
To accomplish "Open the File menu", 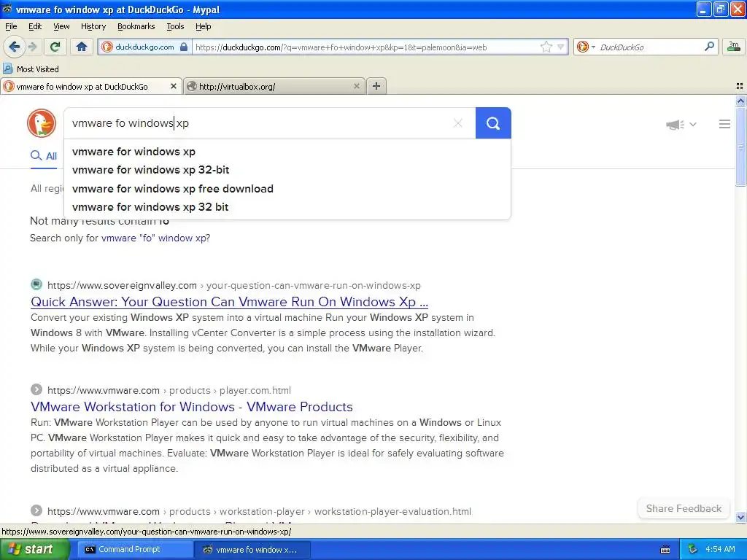I will pos(11,26).
